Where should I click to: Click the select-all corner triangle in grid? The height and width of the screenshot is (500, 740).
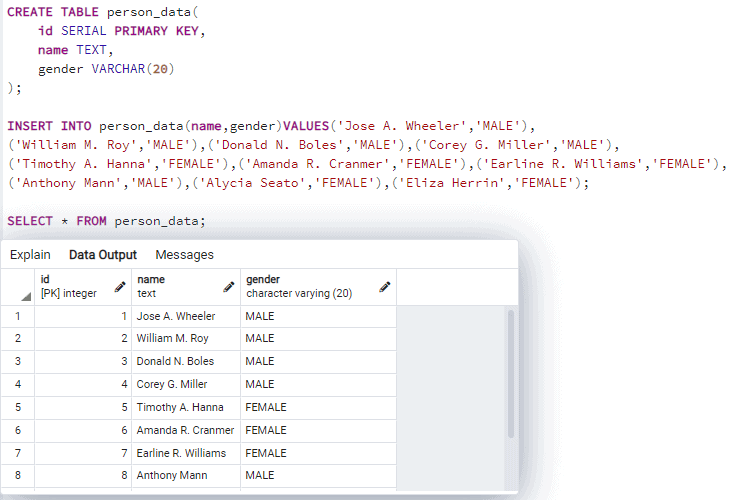(x=26, y=297)
